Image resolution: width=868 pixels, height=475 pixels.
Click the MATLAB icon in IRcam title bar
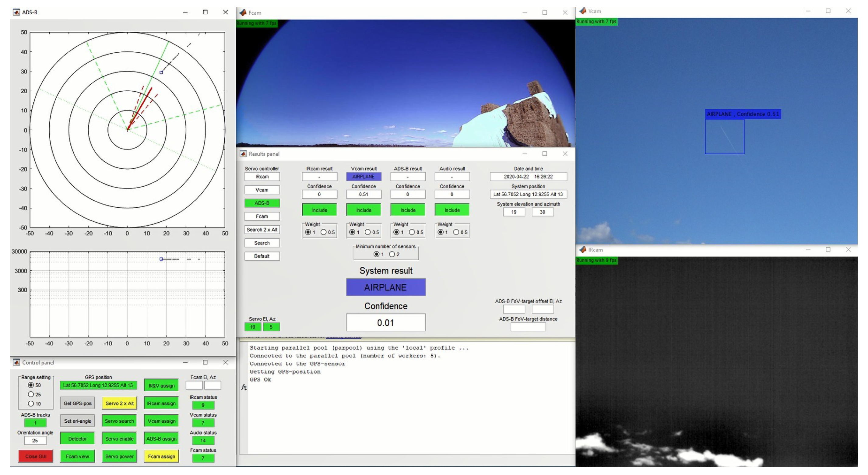(583, 250)
